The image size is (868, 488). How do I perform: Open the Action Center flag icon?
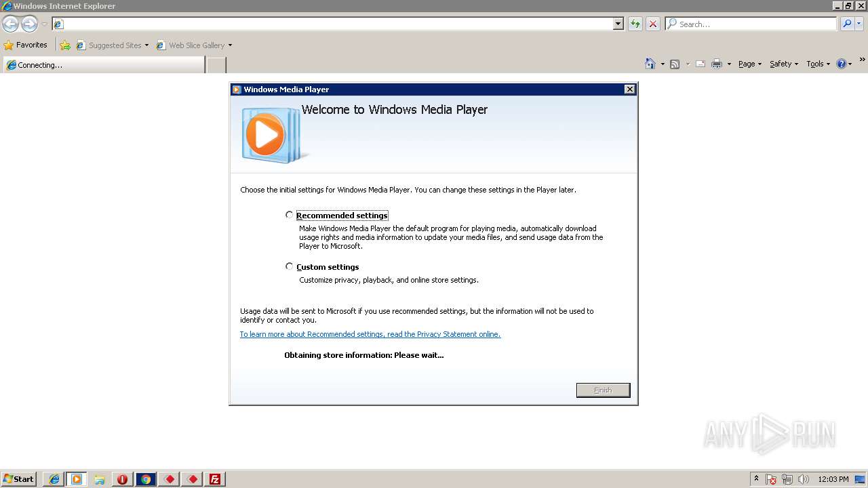[771, 479]
